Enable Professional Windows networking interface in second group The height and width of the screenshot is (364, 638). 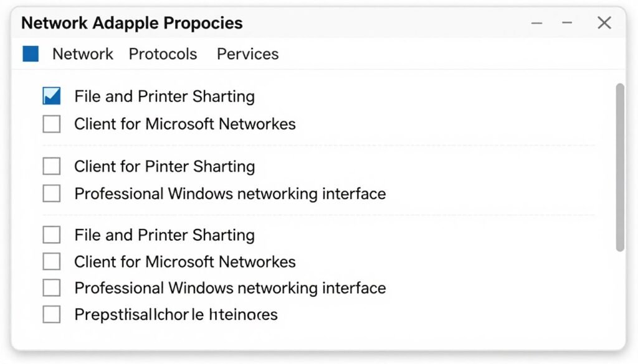(51, 194)
